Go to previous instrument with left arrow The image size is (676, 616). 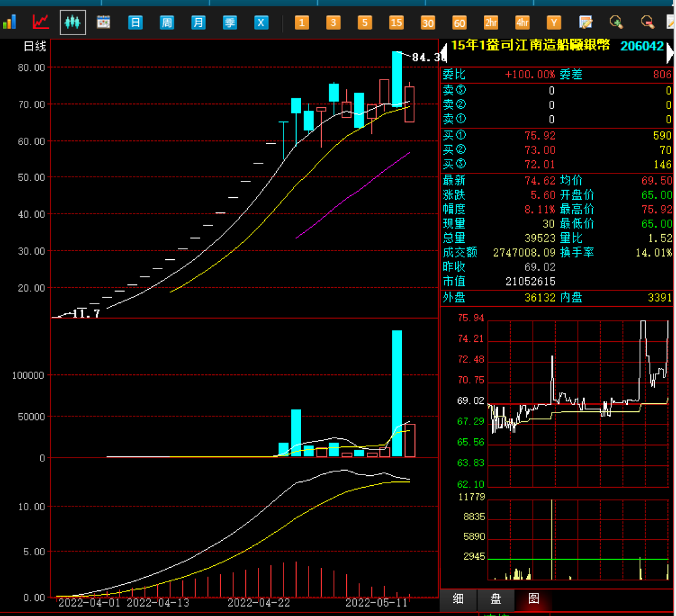click(x=444, y=53)
